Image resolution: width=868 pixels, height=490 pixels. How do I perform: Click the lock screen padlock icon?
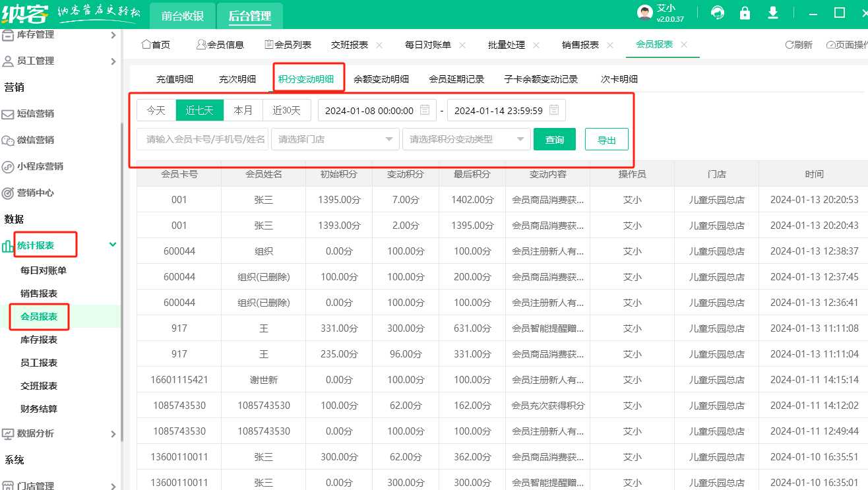(x=745, y=13)
